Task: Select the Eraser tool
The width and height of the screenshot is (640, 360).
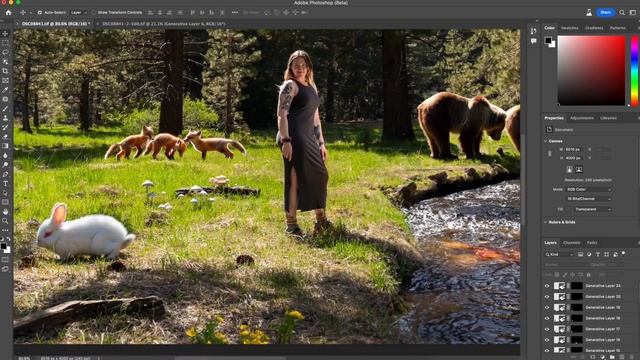Action: click(5, 137)
